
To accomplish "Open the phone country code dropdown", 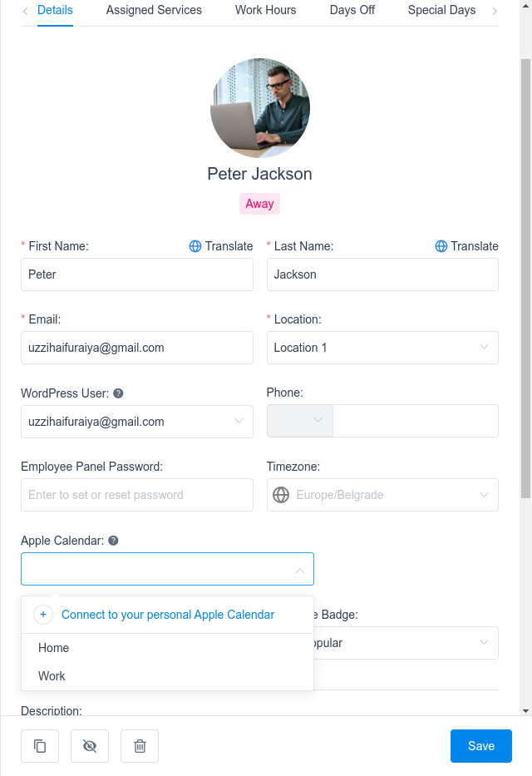I will pyautogui.click(x=300, y=421).
